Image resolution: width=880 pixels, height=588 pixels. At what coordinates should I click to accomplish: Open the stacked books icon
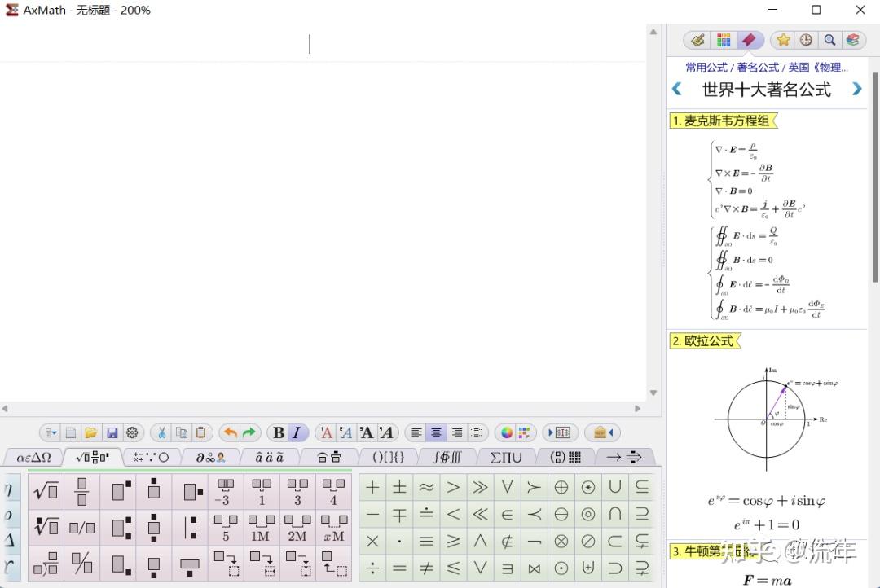point(853,40)
